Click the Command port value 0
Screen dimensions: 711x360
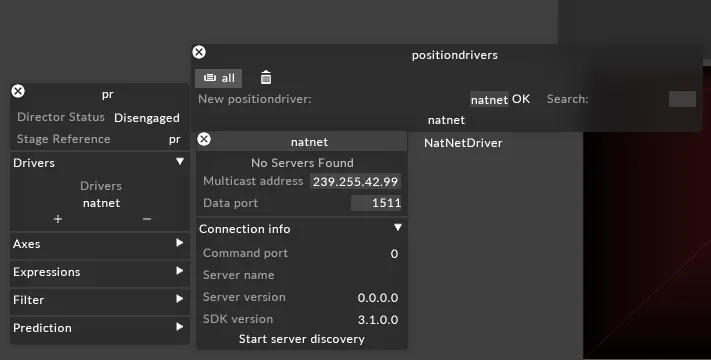[x=394, y=254]
